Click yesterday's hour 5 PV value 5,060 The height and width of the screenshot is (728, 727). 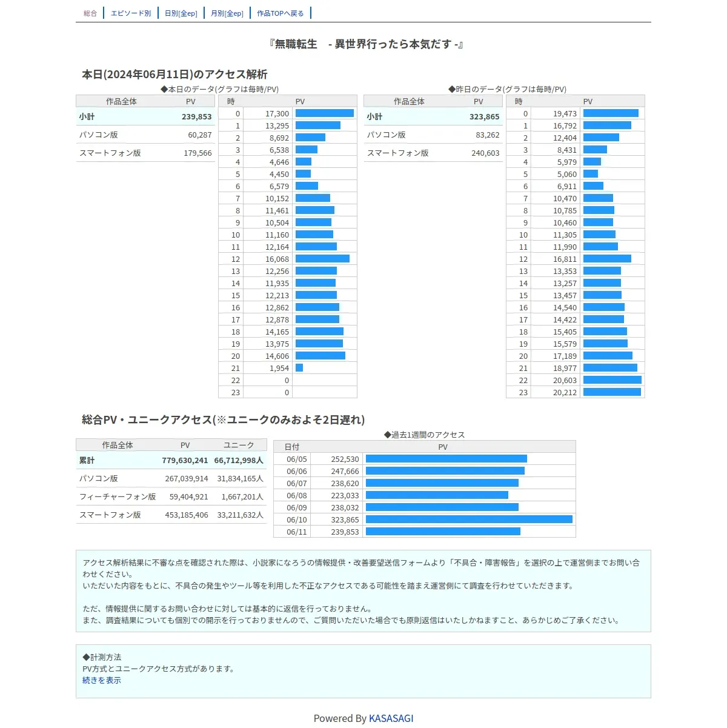click(567, 174)
